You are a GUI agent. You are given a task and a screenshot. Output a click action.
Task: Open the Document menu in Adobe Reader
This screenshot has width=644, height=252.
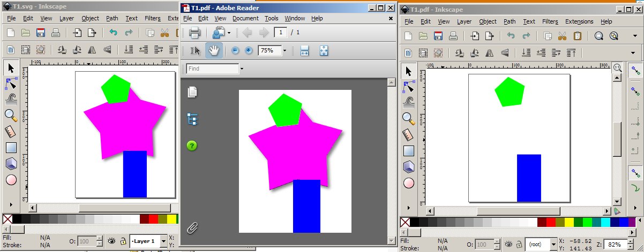click(245, 18)
